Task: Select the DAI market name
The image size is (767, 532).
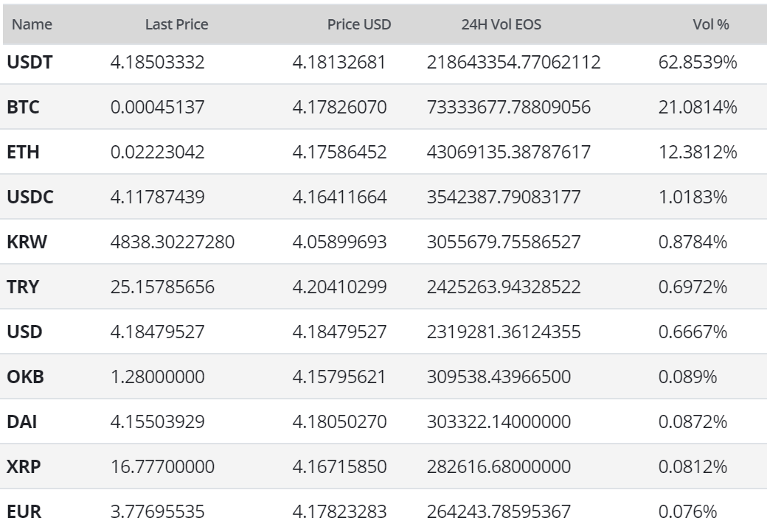Action: 22,422
